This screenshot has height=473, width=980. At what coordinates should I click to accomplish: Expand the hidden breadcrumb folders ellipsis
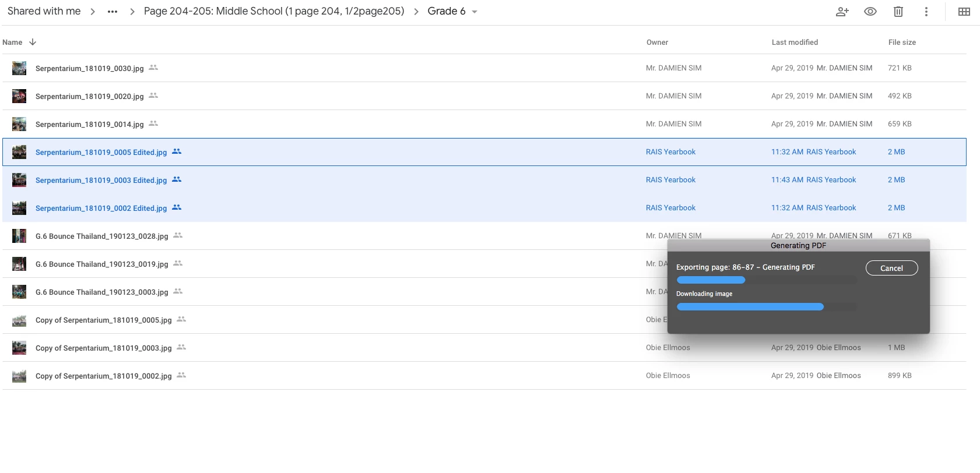pyautogui.click(x=113, y=12)
